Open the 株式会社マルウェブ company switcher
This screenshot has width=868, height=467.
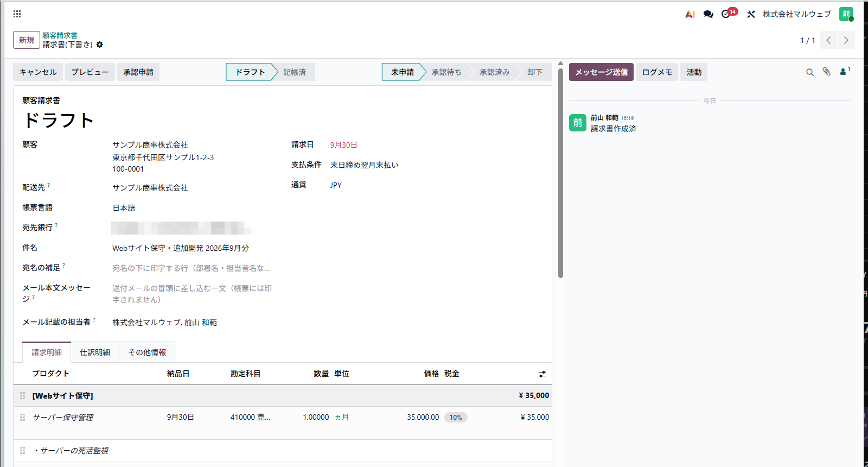[797, 14]
